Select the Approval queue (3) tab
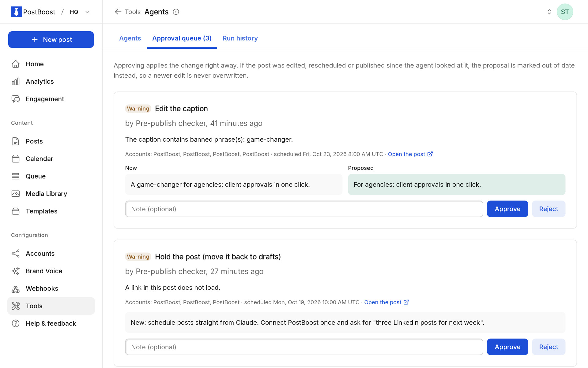 (182, 38)
